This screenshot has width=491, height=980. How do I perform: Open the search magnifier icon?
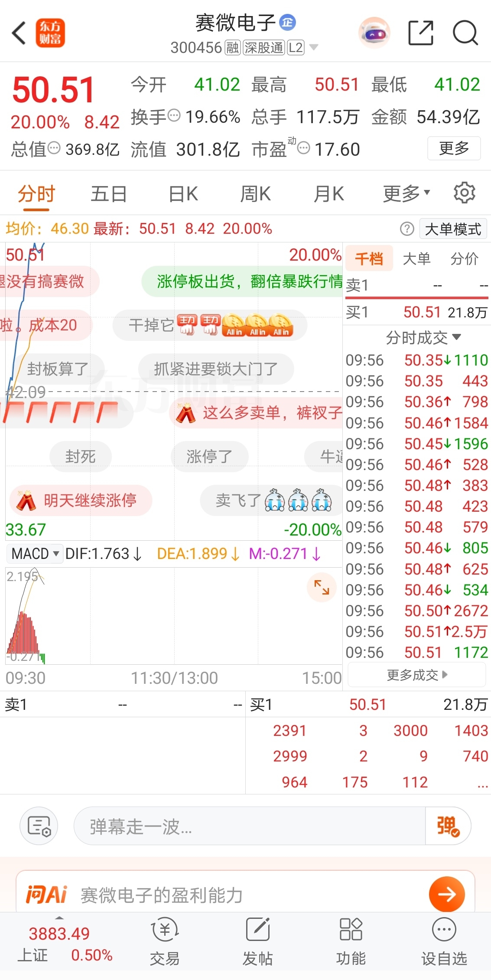coord(465,33)
